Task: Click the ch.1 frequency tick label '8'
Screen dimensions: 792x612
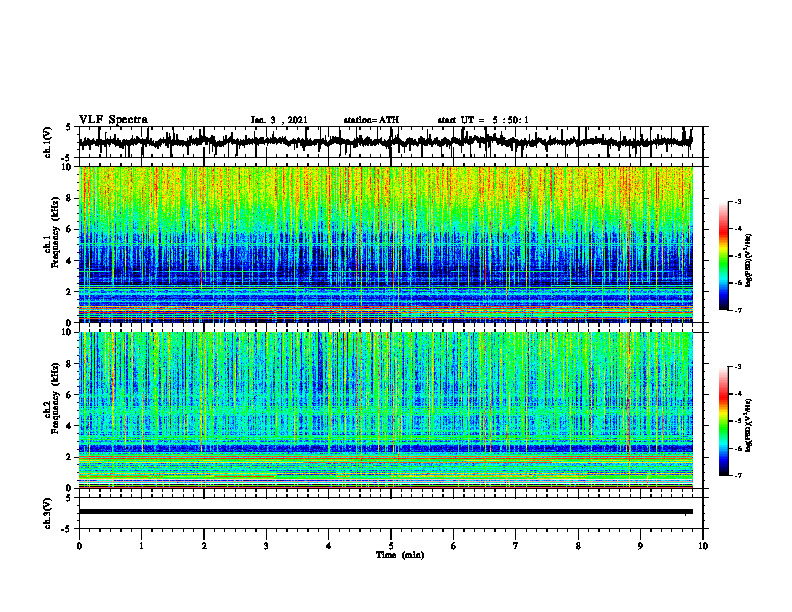Action: [x=69, y=198]
